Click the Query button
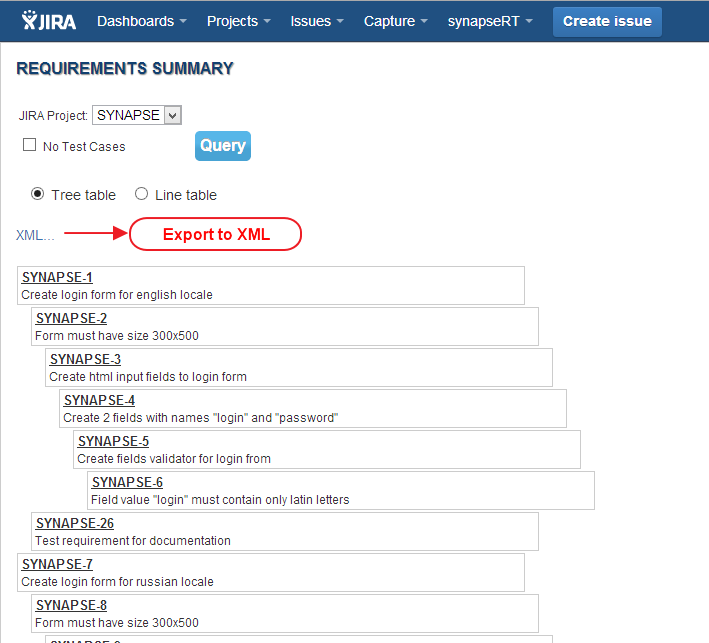Screen dimensions: 709x643 point(223,146)
